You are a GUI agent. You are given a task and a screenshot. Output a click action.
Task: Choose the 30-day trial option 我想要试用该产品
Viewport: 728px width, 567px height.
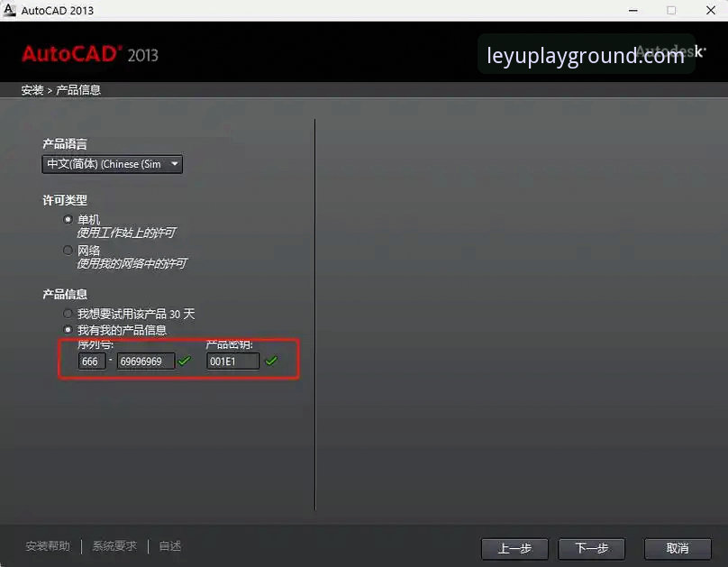tap(68, 314)
